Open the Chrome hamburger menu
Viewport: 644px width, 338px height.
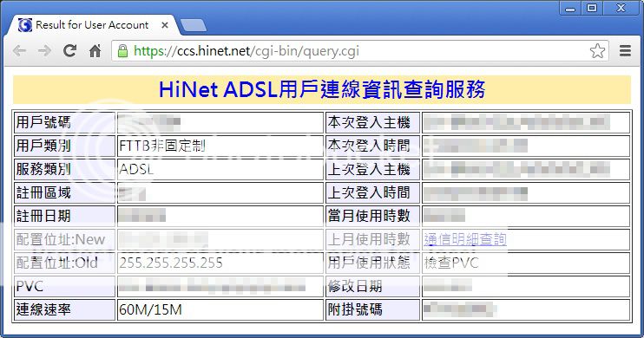pos(625,51)
